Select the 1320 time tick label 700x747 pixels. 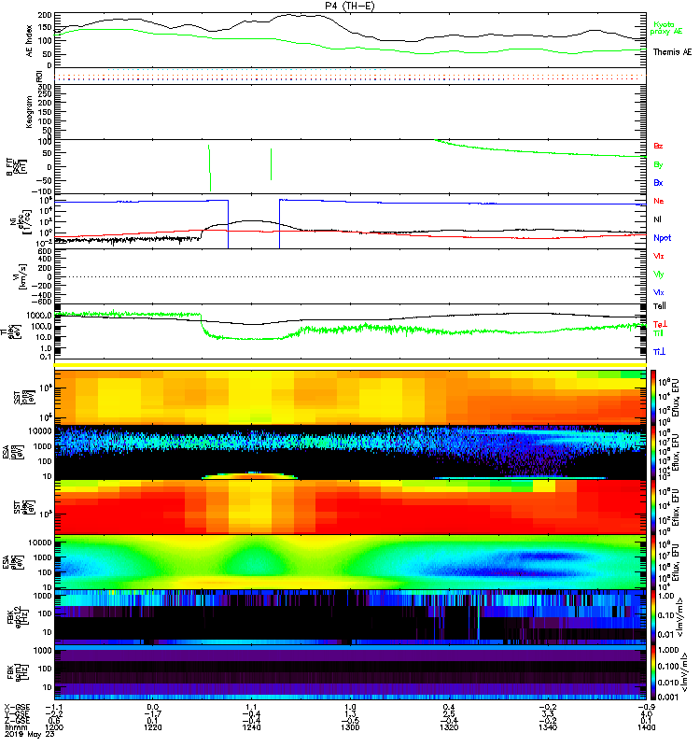tap(449, 727)
